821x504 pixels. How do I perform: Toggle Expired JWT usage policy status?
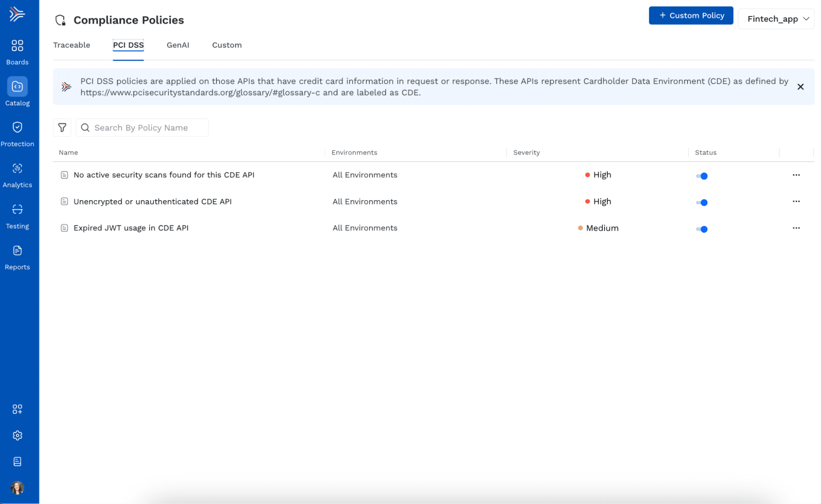pos(701,229)
